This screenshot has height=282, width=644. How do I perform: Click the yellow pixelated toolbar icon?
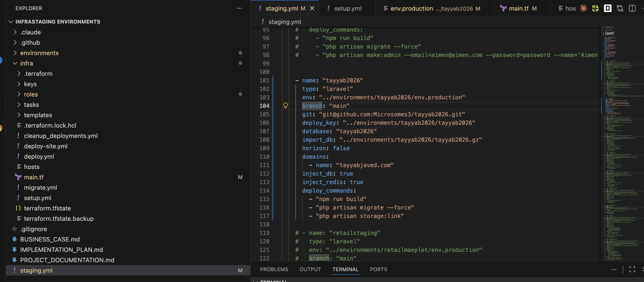[x=595, y=8]
